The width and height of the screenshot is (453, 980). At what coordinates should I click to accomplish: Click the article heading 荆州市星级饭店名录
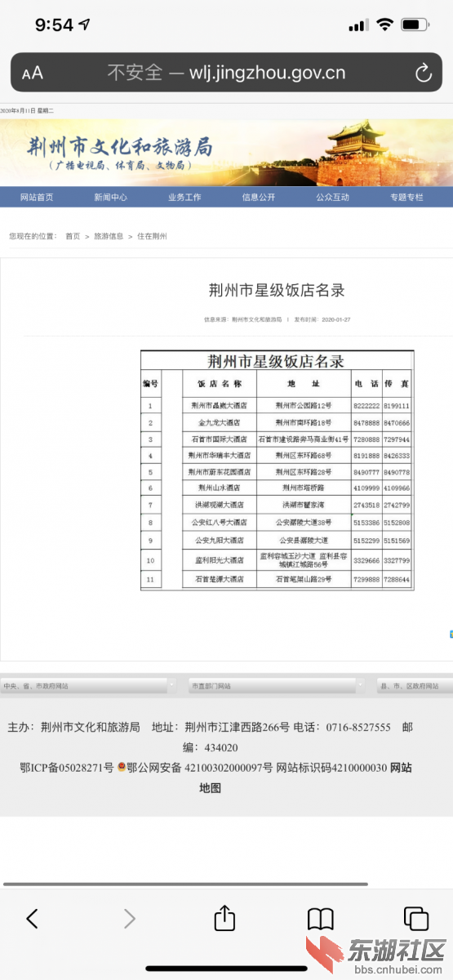click(x=277, y=290)
